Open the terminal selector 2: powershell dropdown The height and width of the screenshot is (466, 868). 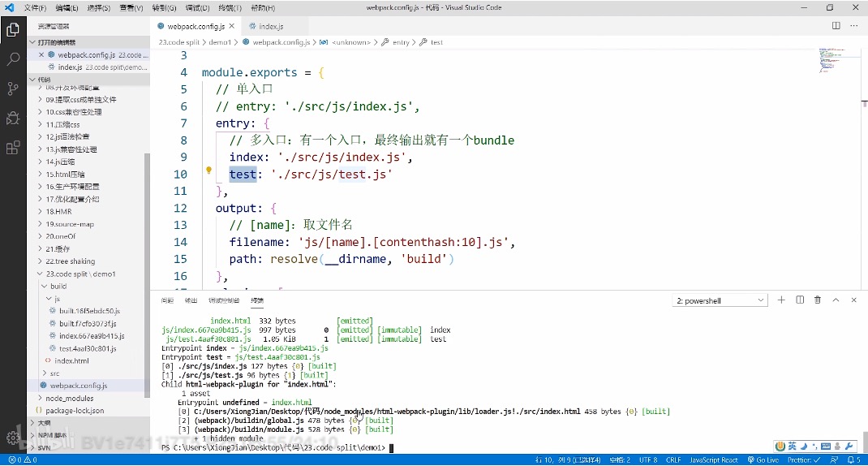pyautogui.click(x=720, y=300)
